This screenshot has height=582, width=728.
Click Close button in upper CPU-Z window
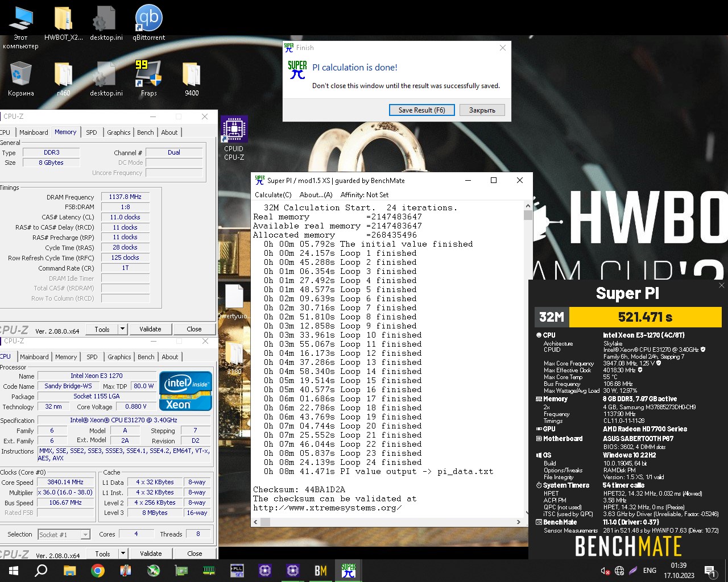click(x=194, y=329)
